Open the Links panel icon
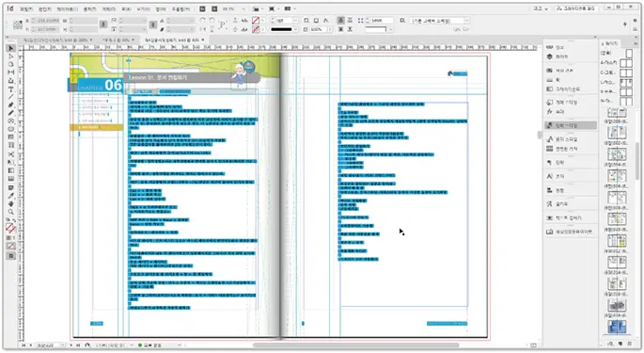Image resolution: width=644 pixels, height=353 pixels. (550, 47)
